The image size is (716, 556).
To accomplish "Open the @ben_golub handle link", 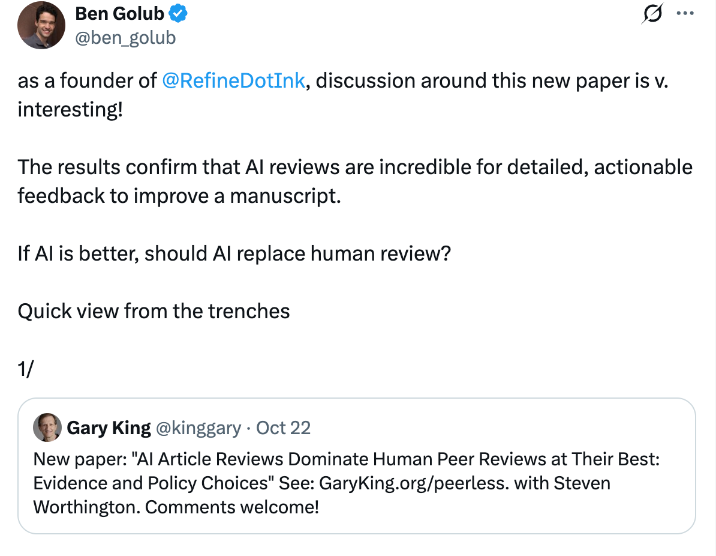I will pos(125,37).
